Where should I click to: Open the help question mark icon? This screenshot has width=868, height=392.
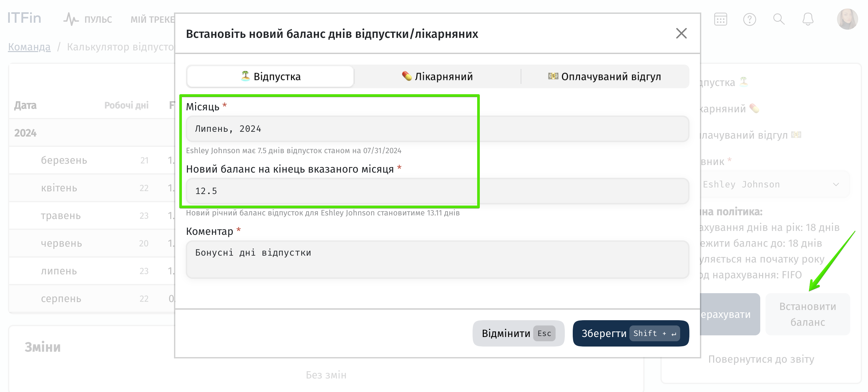749,19
